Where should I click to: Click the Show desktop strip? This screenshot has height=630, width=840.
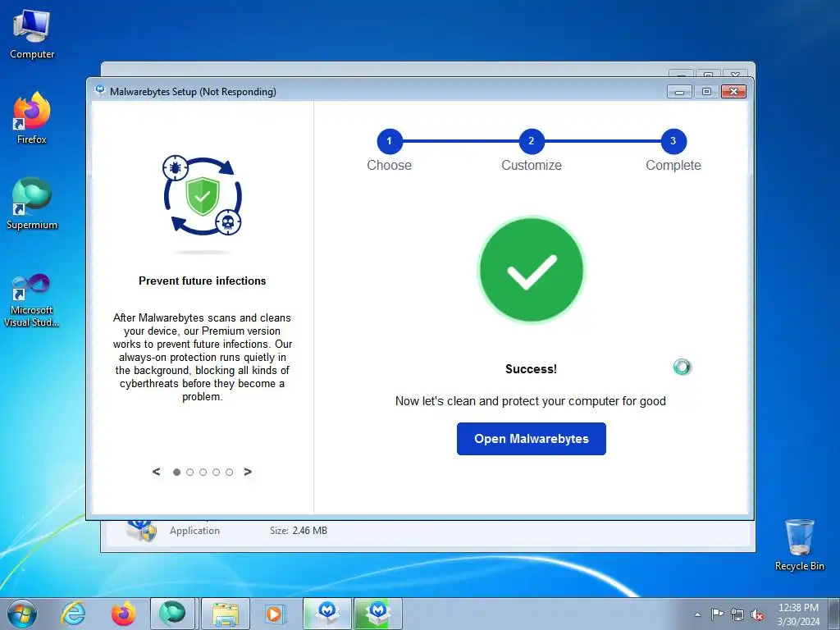tap(834, 614)
